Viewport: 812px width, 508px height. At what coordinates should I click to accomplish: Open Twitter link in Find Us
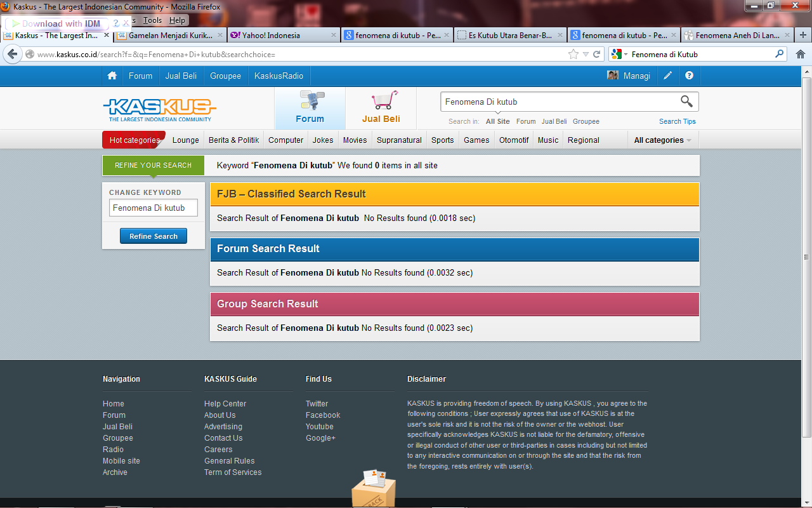(x=317, y=404)
